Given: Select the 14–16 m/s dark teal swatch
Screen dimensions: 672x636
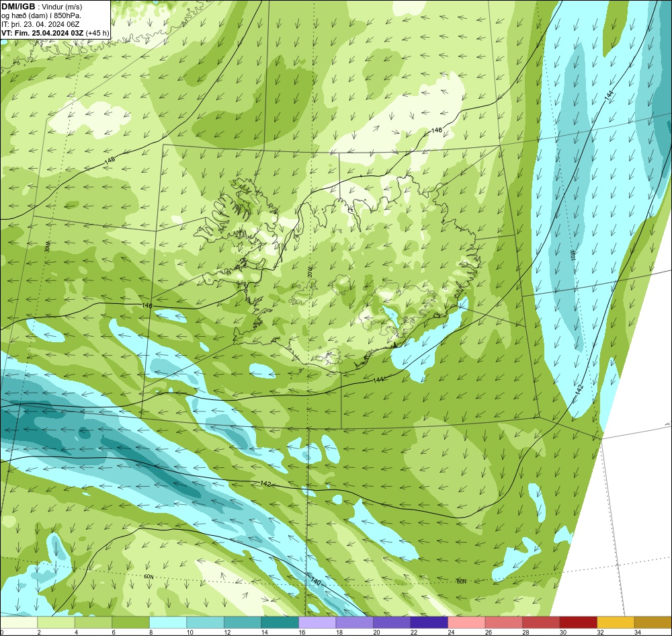Looking at the screenshot, I should [x=280, y=622].
